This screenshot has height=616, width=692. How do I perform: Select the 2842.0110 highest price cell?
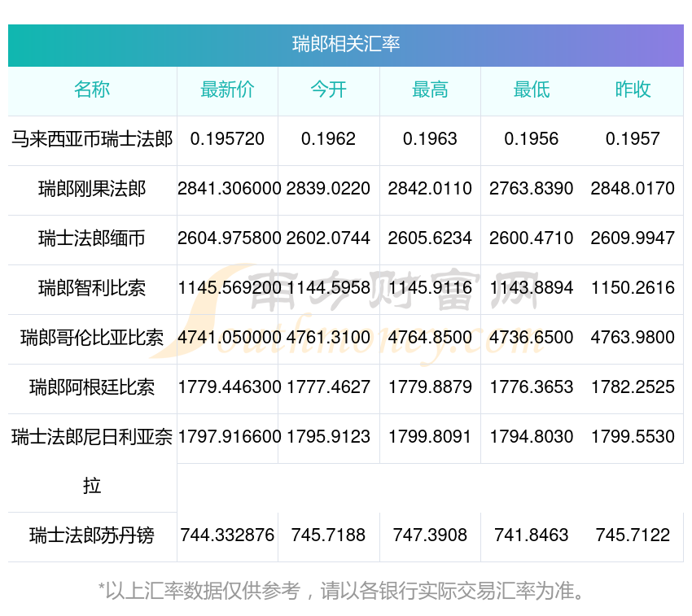(x=430, y=189)
